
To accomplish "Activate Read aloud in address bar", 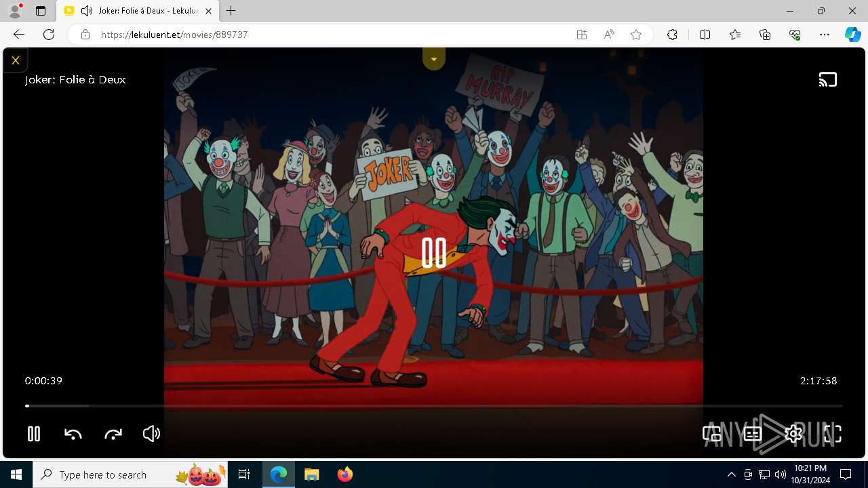I will click(x=609, y=35).
